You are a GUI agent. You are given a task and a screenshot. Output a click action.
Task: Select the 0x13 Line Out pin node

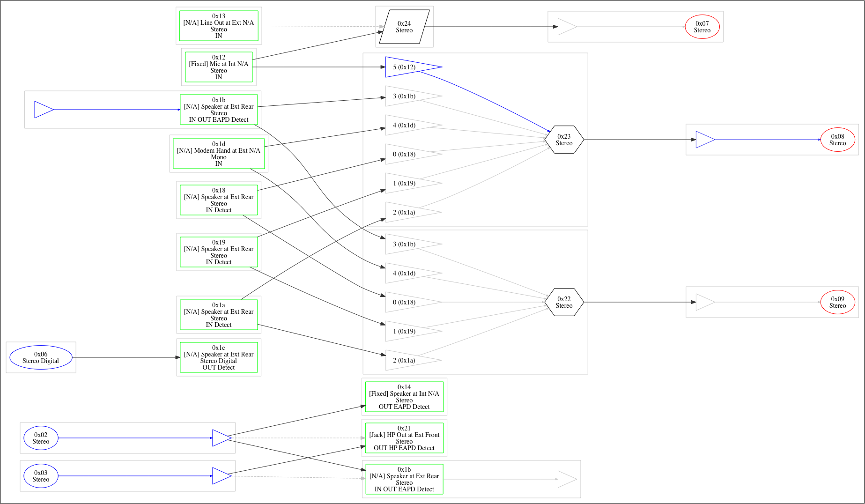coord(219,26)
